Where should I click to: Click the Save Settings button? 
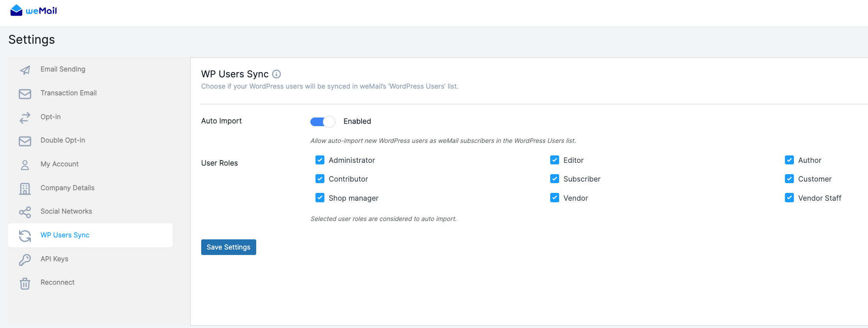pos(229,247)
